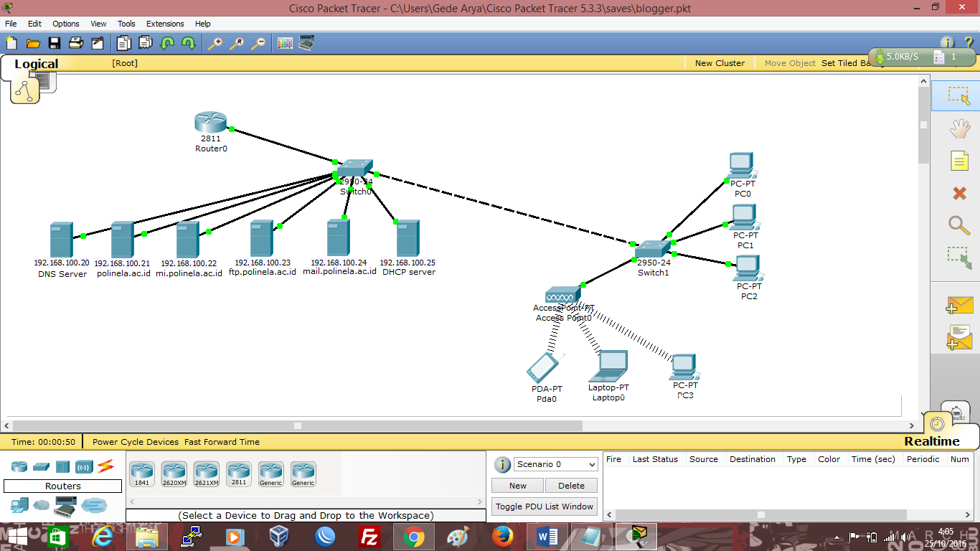The width and height of the screenshot is (980, 551).
Task: Switch to the Logical workspace tab
Action: pos(36,64)
